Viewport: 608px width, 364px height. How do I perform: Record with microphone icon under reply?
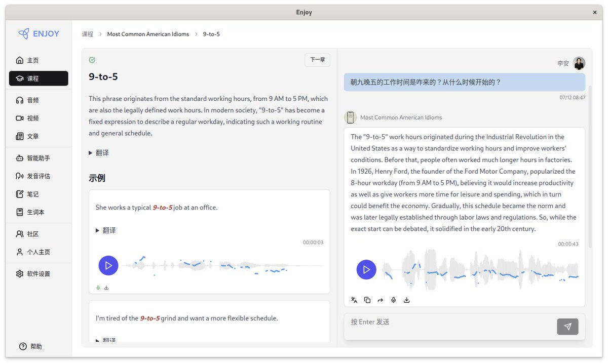394,300
